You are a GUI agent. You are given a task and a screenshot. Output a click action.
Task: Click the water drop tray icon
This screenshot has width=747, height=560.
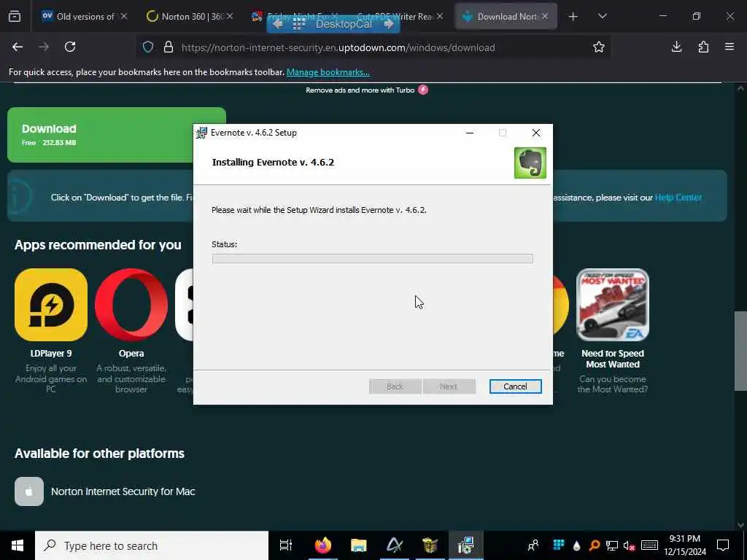(x=576, y=545)
